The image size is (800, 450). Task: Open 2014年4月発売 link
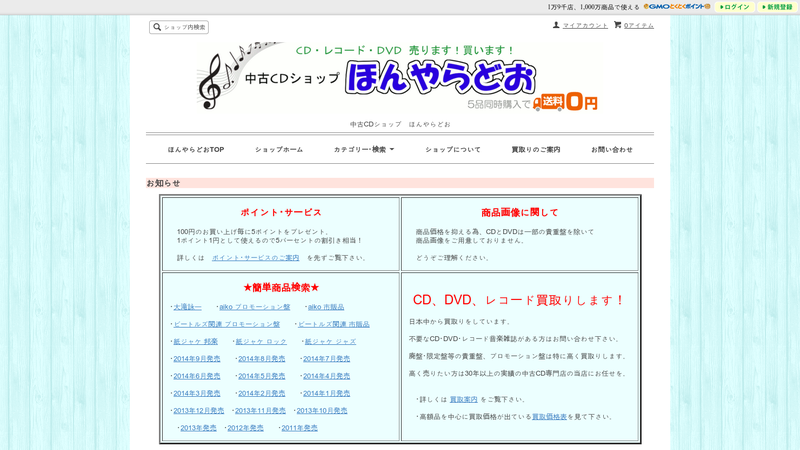pyautogui.click(x=327, y=377)
